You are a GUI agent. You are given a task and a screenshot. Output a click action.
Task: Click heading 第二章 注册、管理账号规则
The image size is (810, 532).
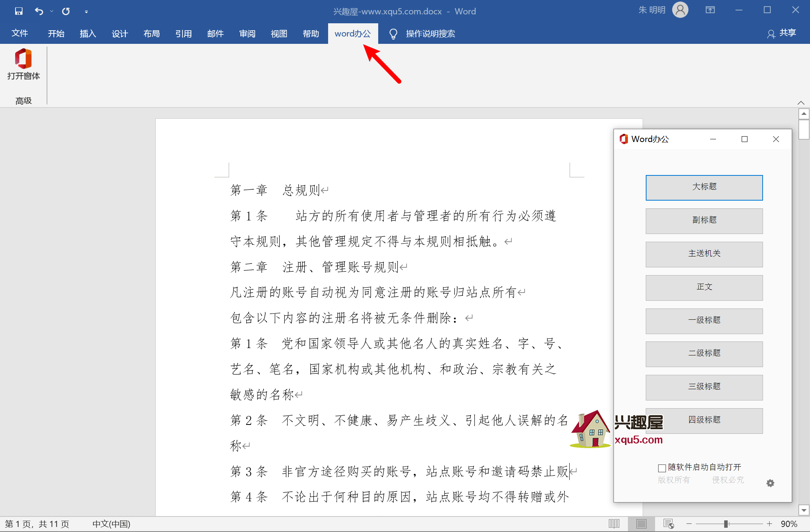point(315,267)
